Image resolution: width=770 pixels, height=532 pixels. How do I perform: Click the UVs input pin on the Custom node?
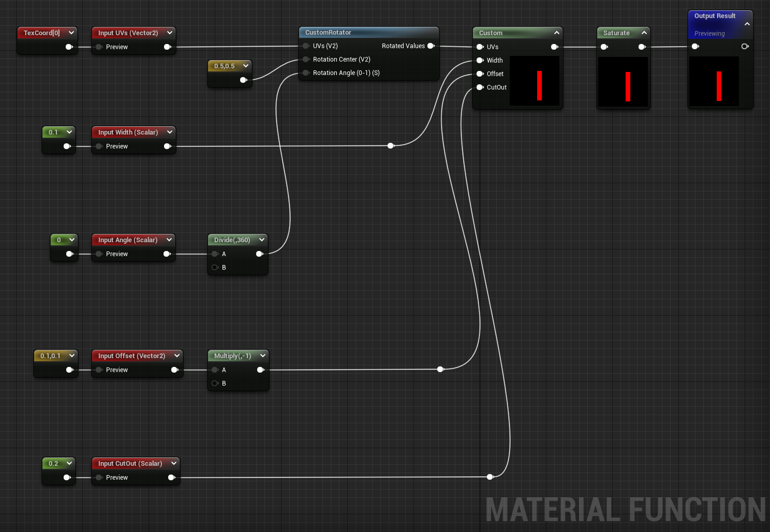coord(481,47)
